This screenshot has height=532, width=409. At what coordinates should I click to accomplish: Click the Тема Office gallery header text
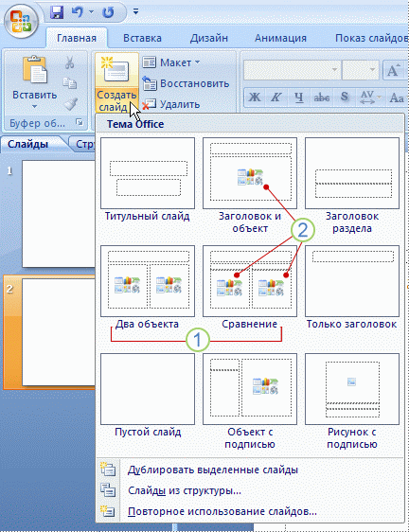(x=135, y=124)
